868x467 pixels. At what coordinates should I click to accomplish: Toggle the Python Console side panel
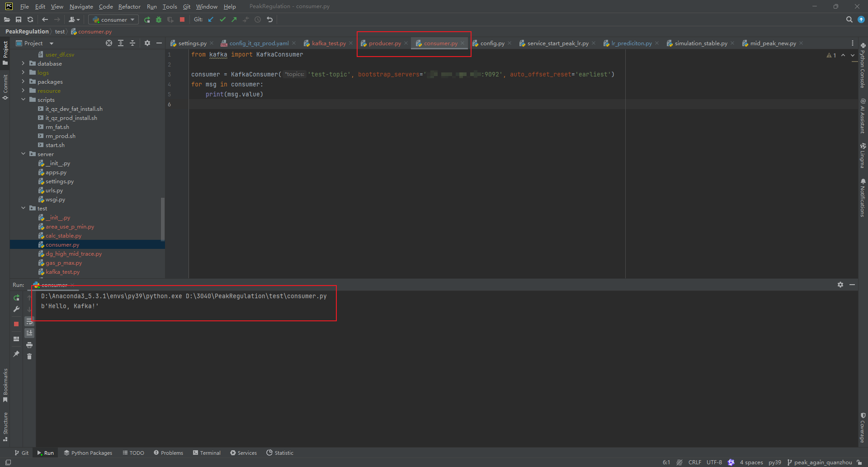click(x=863, y=66)
